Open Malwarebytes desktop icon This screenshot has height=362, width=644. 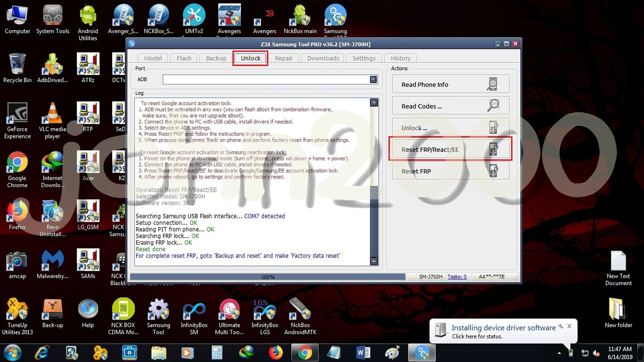tap(52, 264)
